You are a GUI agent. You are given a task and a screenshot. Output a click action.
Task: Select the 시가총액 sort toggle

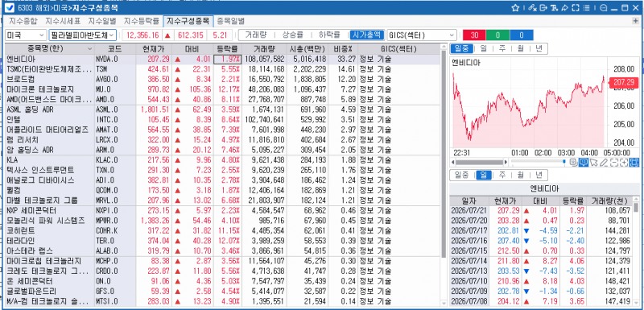(x=367, y=35)
